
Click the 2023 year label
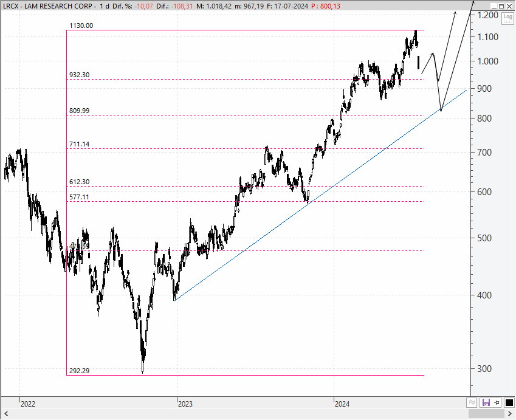[185, 404]
